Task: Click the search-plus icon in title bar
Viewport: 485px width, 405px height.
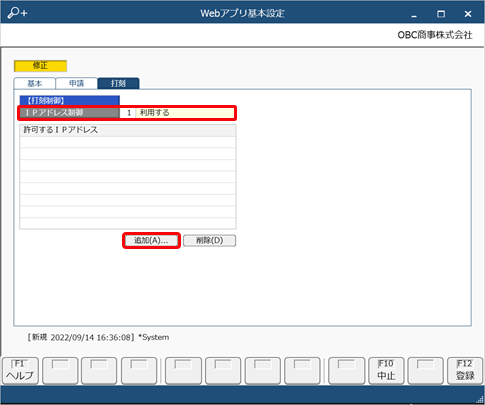Action: (17, 13)
